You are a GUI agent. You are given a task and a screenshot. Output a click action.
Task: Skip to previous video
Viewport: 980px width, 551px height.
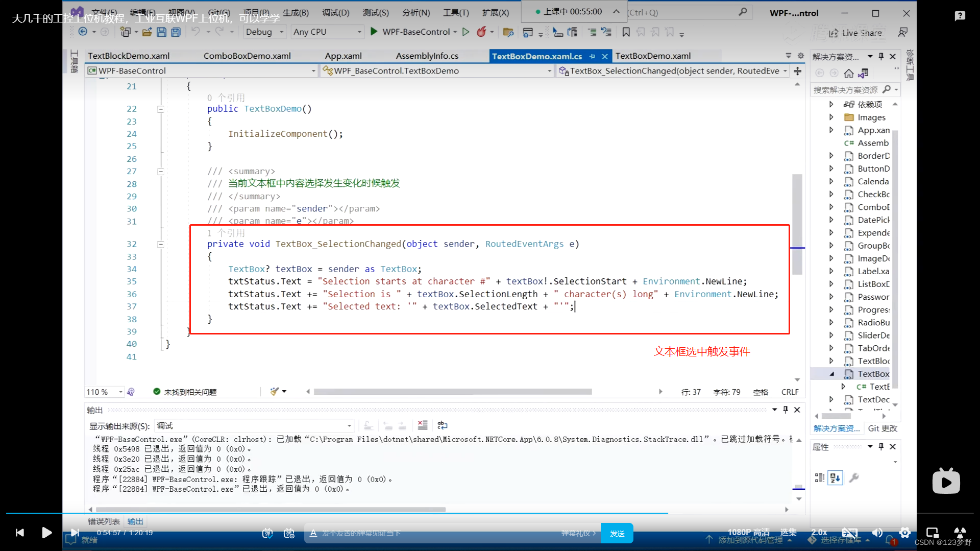[20, 533]
